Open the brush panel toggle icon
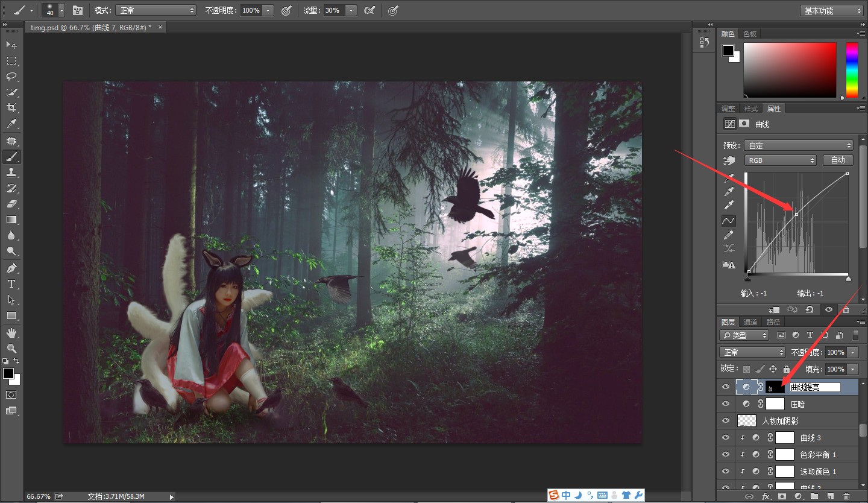The width and height of the screenshot is (868, 503). (x=78, y=10)
